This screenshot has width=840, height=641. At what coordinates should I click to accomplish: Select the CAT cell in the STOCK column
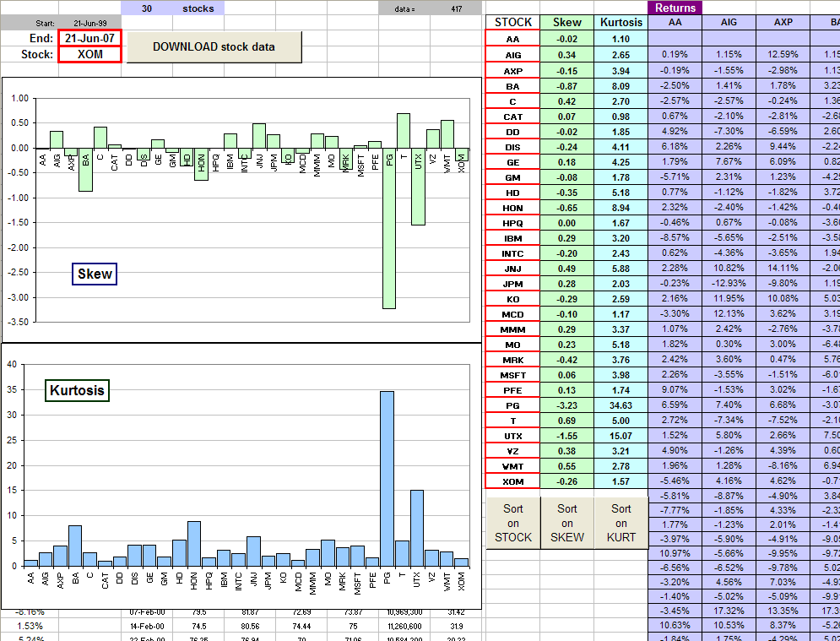click(512, 117)
